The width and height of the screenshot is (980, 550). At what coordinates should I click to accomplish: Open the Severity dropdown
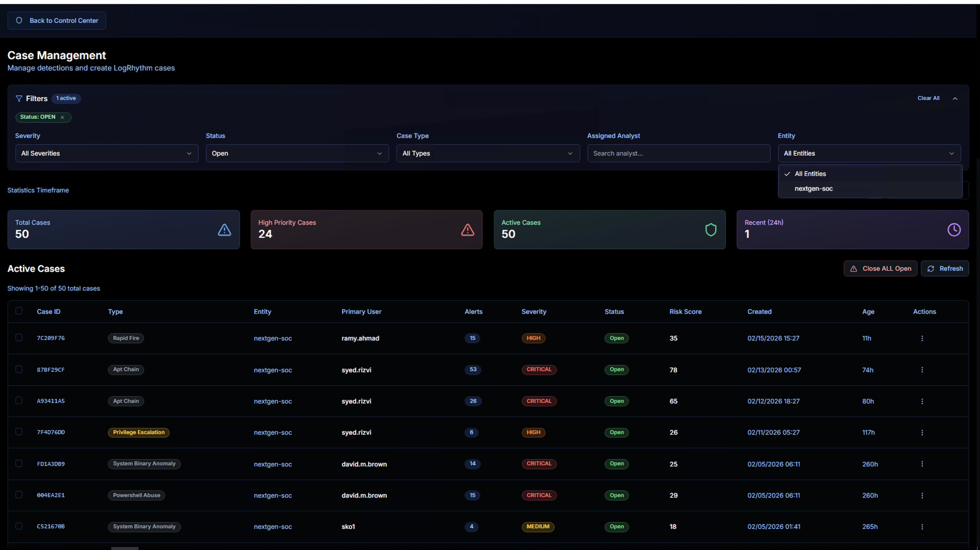tap(107, 153)
